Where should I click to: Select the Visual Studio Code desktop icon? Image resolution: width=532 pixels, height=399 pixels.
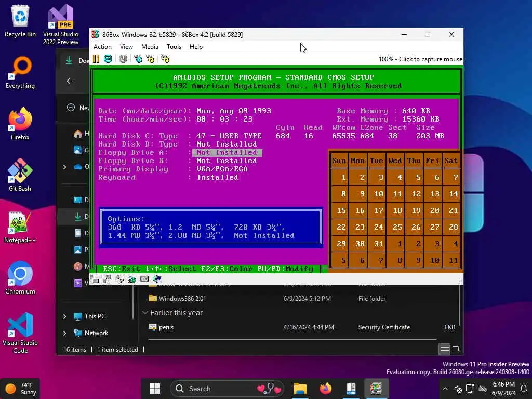[20, 333]
